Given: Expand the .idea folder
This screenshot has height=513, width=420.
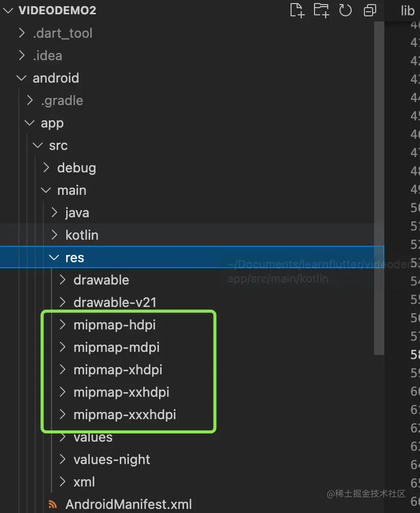Looking at the screenshot, I should click(x=47, y=56).
